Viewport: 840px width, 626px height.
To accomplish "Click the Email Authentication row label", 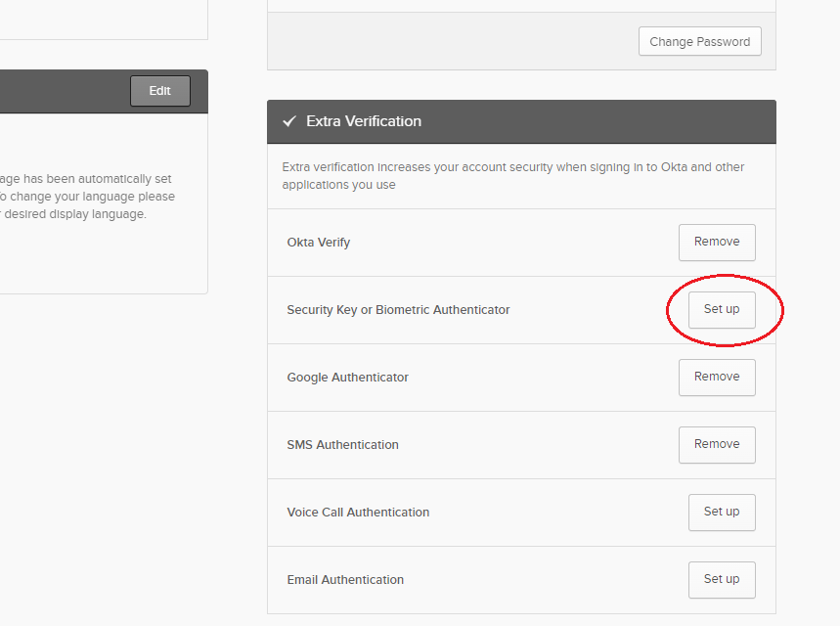I will point(345,580).
